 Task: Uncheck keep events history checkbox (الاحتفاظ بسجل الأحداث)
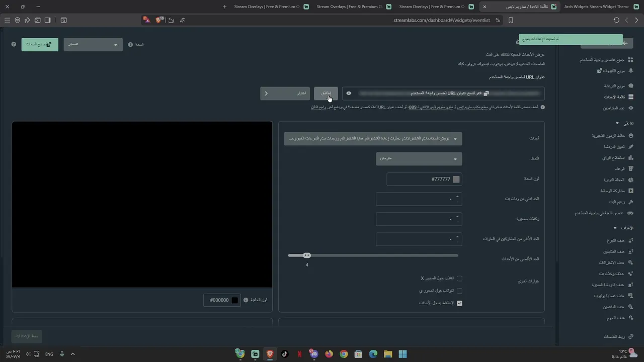[459, 303]
